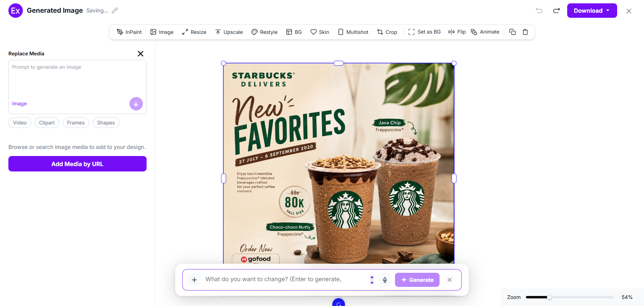Screen dimensions: 644x306
Task: Click the Generated Image title text
Action: (55, 10)
